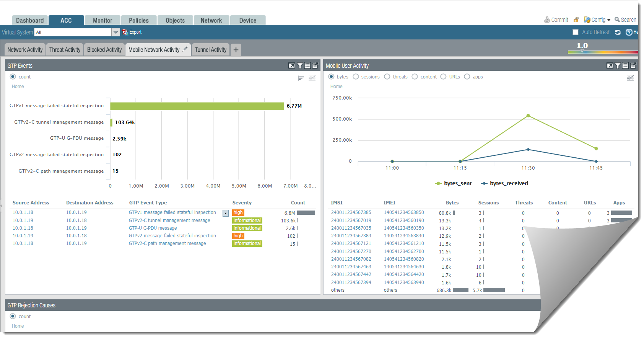Click the edit pencil on Mobile Network Activity tab

[185, 49]
